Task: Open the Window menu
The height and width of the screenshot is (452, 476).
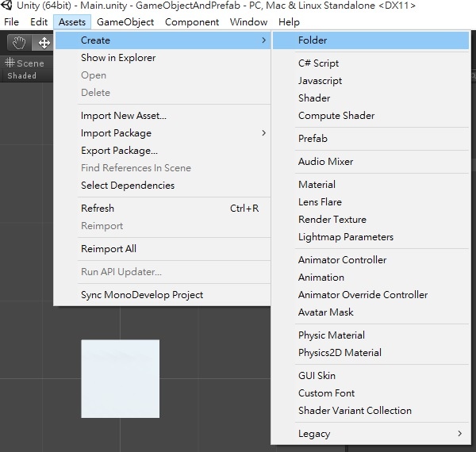Action: coord(248,22)
